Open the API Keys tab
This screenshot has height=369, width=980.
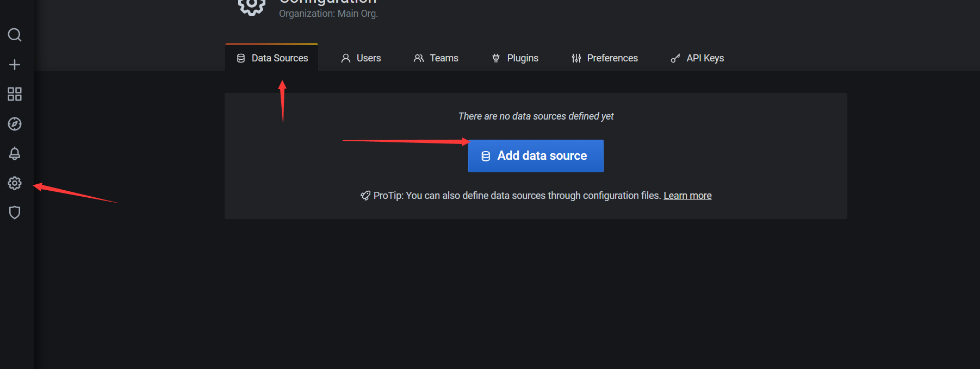coord(698,58)
